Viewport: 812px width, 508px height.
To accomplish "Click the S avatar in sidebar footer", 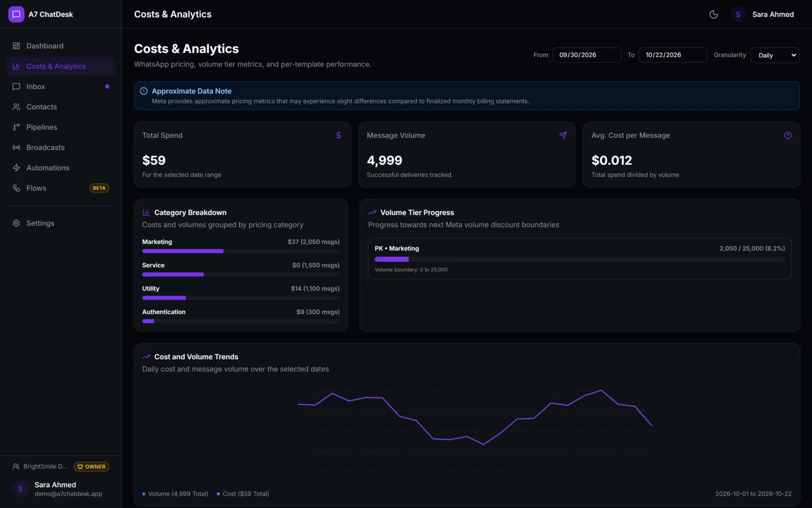I will (20, 489).
